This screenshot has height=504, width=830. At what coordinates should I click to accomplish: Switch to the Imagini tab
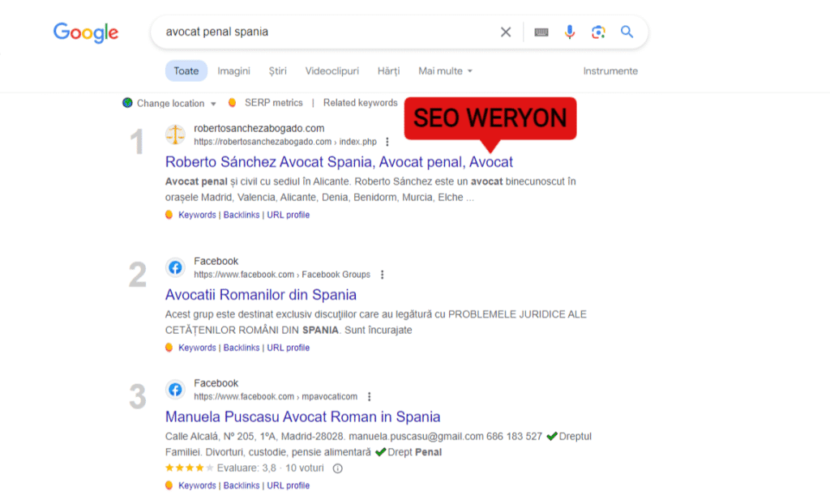(233, 70)
